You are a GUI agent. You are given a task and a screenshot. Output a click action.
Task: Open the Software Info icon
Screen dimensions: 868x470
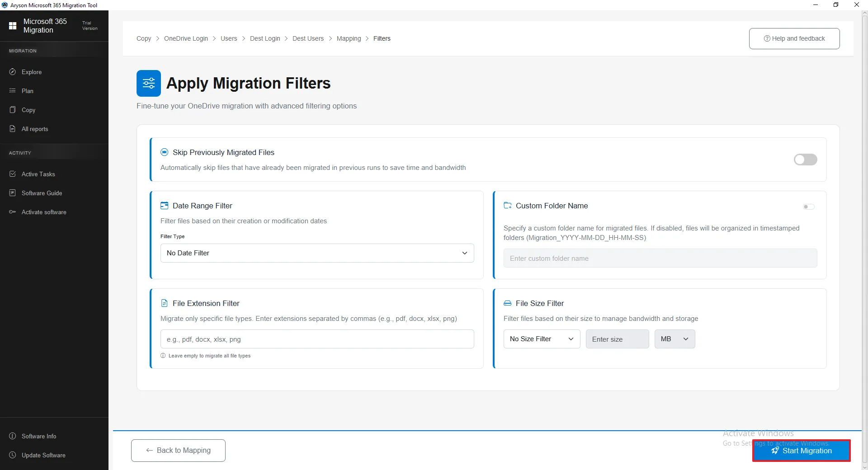click(13, 436)
